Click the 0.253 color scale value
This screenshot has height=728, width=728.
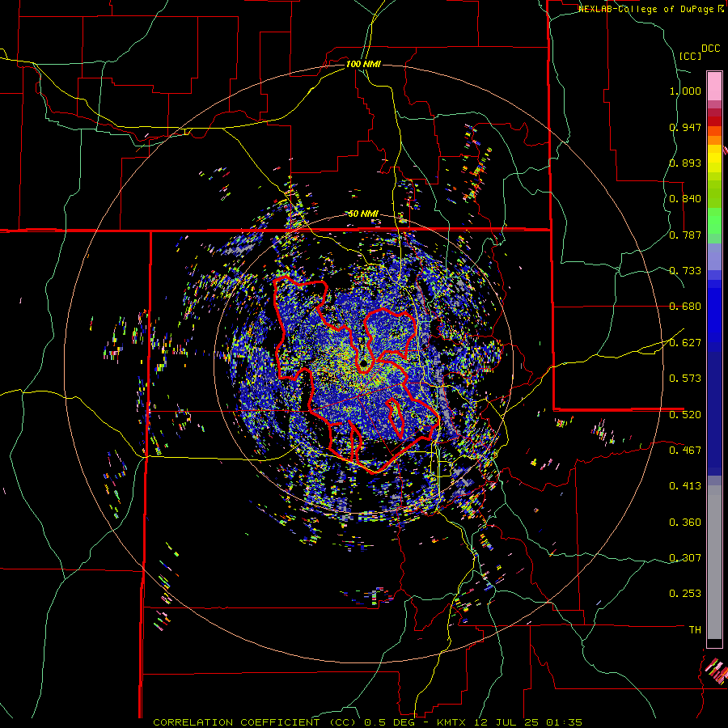[x=685, y=594]
